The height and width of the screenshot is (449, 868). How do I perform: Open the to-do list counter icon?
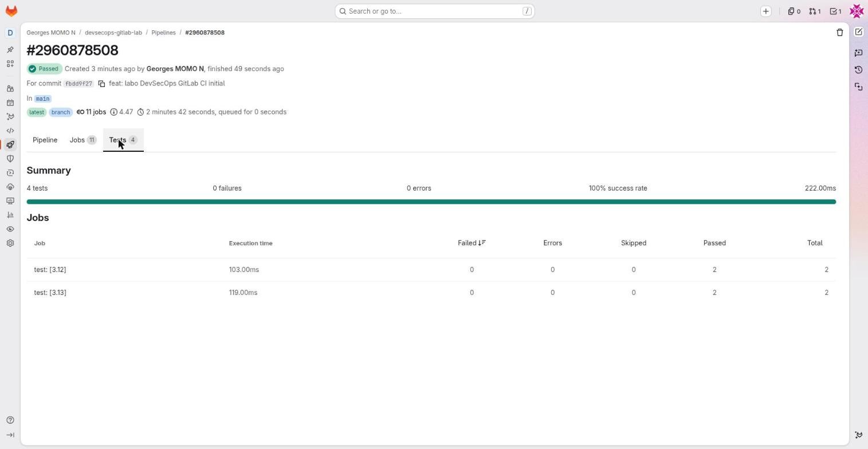(835, 11)
